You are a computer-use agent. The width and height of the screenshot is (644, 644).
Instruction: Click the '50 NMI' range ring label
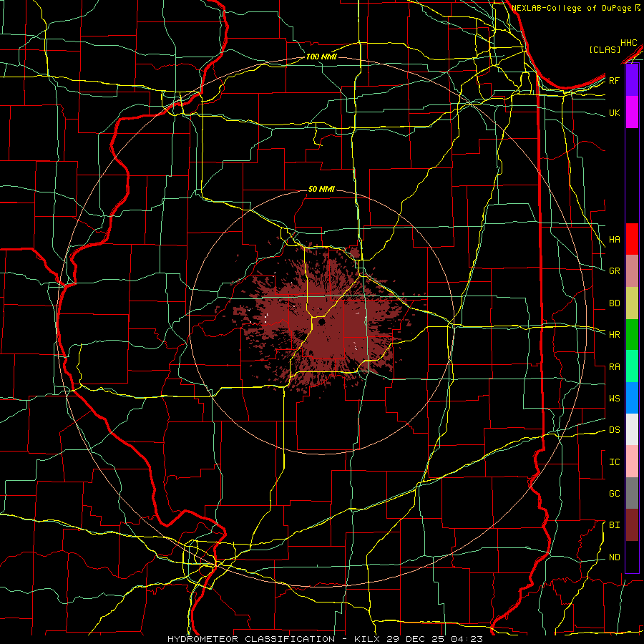[x=321, y=189]
